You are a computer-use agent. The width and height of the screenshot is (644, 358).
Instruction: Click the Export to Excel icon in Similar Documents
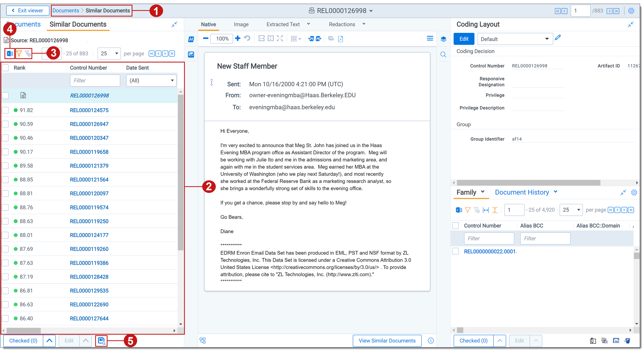pyautogui.click(x=10, y=54)
